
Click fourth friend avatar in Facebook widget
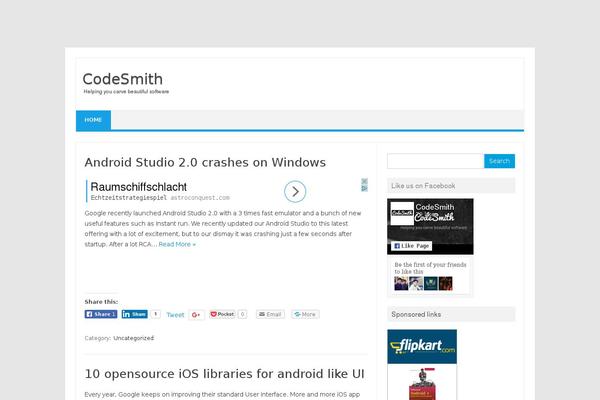pos(445,284)
